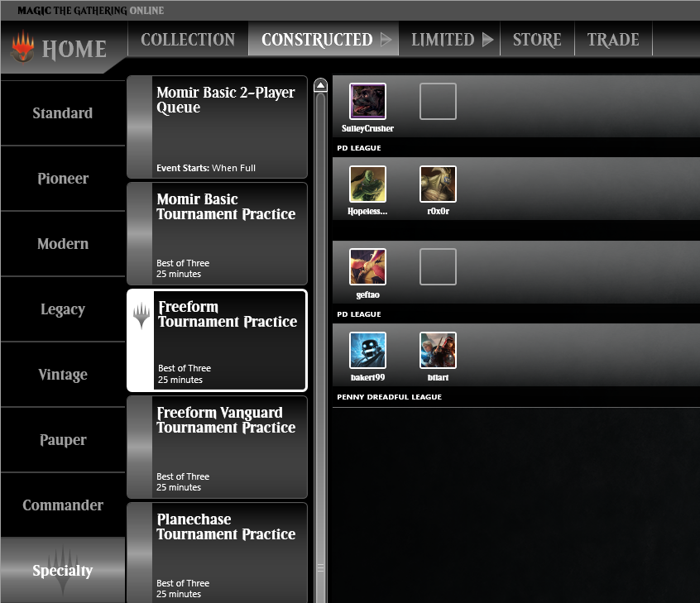
Task: Switch to the Trade tab
Action: [x=613, y=39]
